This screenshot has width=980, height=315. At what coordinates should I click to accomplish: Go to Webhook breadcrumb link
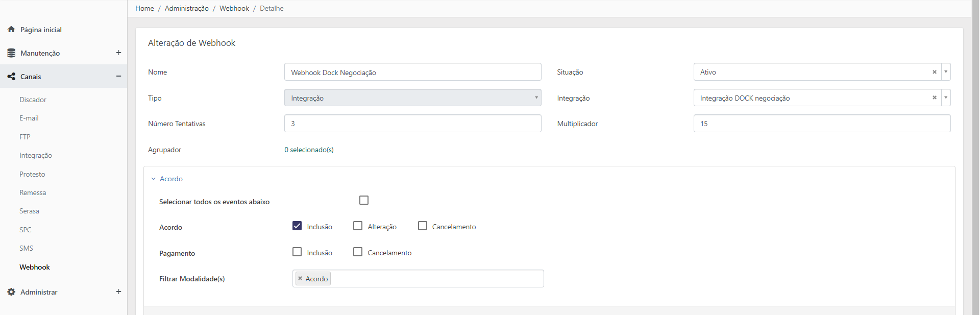point(234,8)
